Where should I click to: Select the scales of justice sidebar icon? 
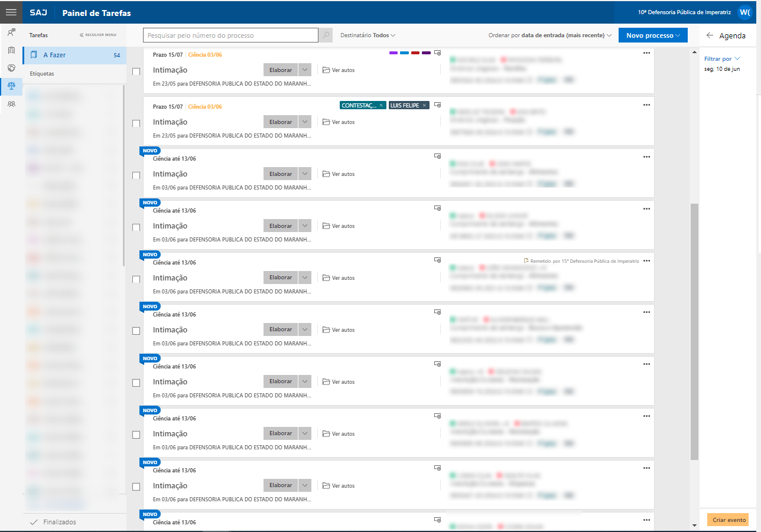[x=11, y=86]
